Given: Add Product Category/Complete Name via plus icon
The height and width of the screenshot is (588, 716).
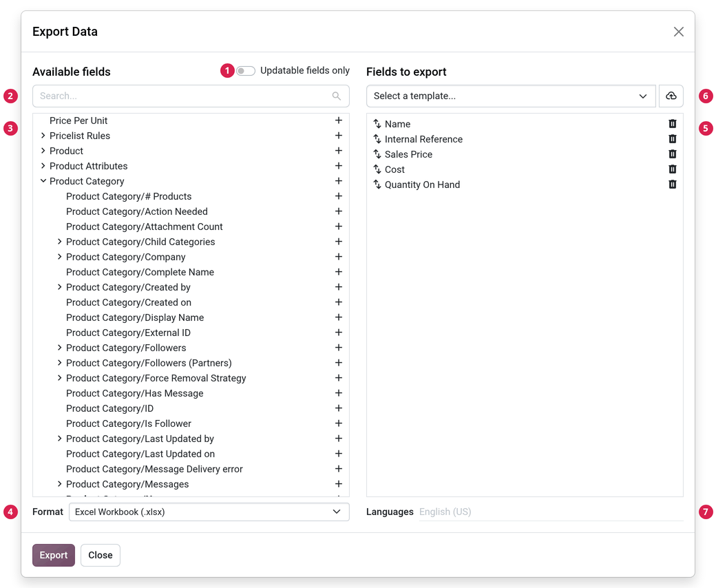Looking at the screenshot, I should [338, 272].
